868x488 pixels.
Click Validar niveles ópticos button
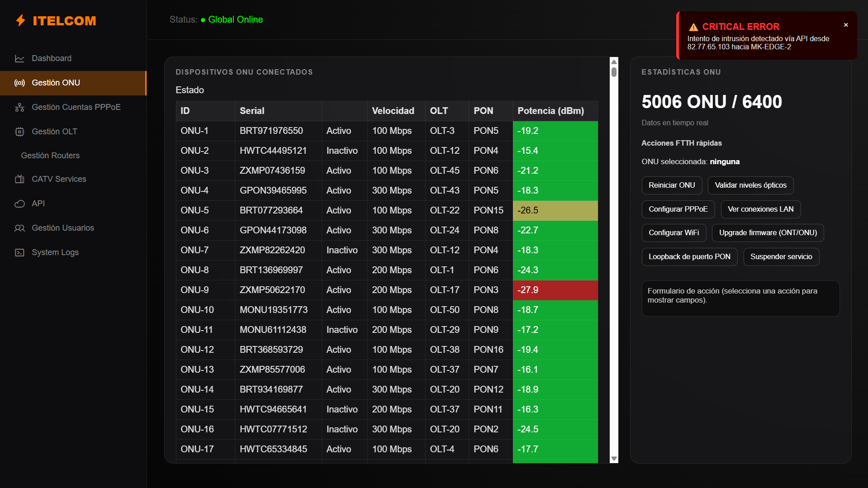pos(750,185)
